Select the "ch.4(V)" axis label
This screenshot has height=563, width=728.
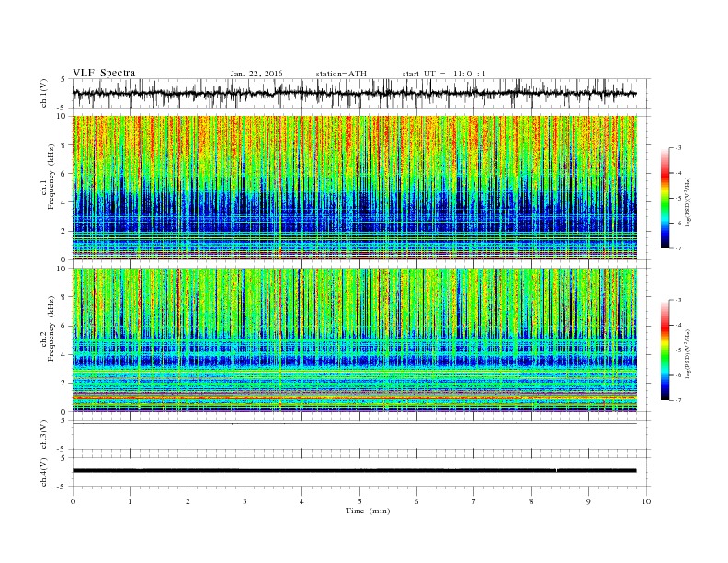(x=44, y=472)
